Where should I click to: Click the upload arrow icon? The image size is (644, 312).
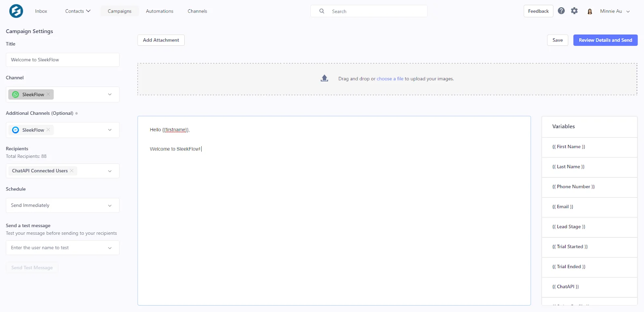(324, 78)
